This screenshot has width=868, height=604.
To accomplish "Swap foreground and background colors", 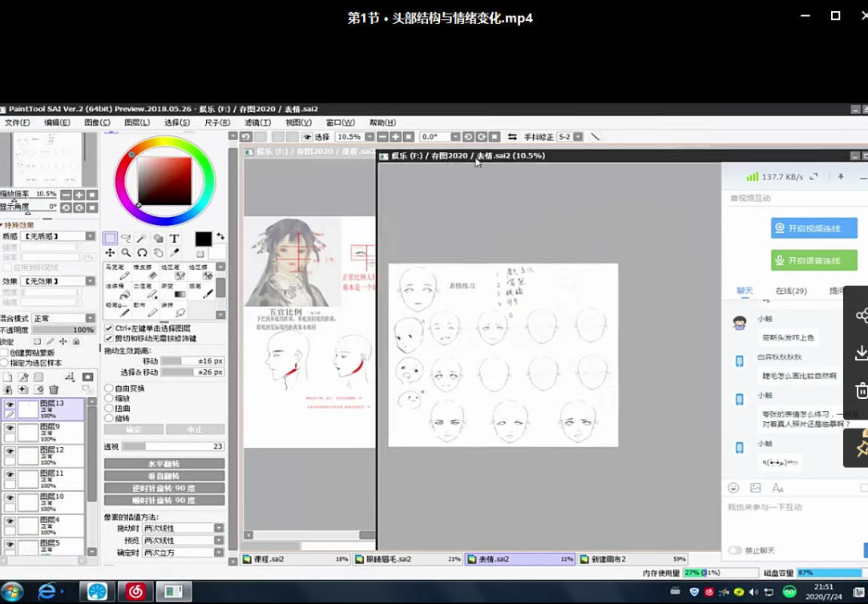I will (x=220, y=236).
